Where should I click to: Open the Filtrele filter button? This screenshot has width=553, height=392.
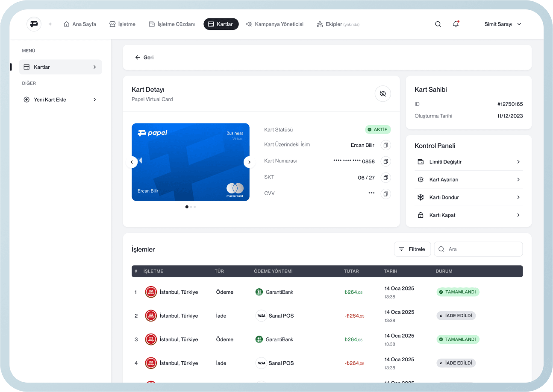point(412,249)
